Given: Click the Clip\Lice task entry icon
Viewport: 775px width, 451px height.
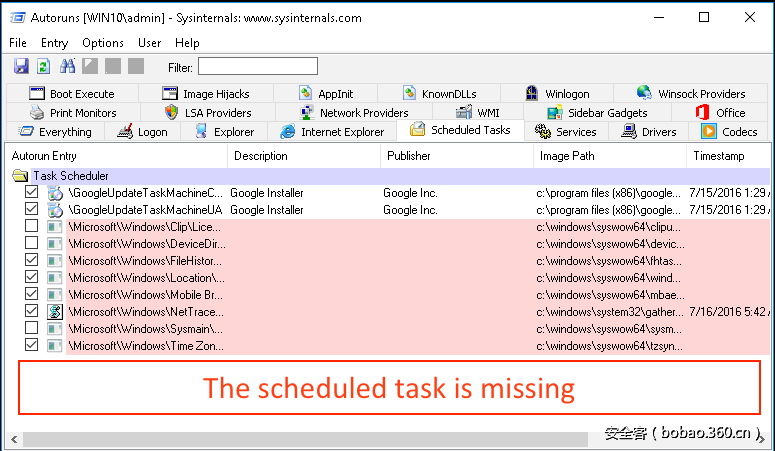Looking at the screenshot, I should (53, 227).
